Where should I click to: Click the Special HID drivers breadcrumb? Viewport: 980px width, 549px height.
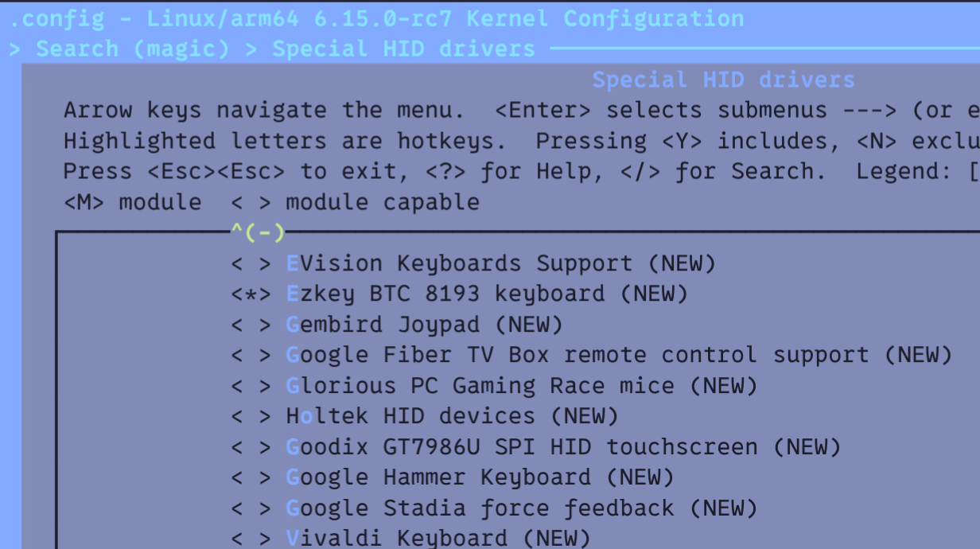coord(404,49)
